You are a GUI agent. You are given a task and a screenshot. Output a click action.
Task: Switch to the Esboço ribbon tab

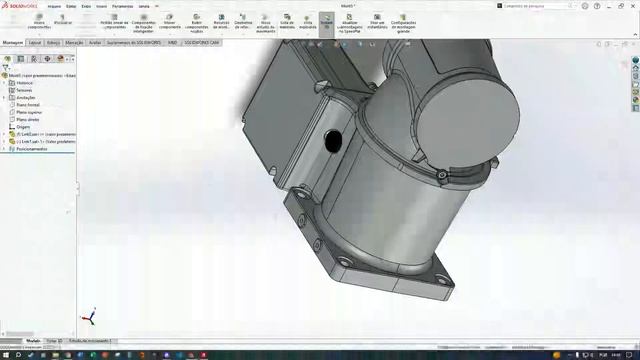pos(53,42)
